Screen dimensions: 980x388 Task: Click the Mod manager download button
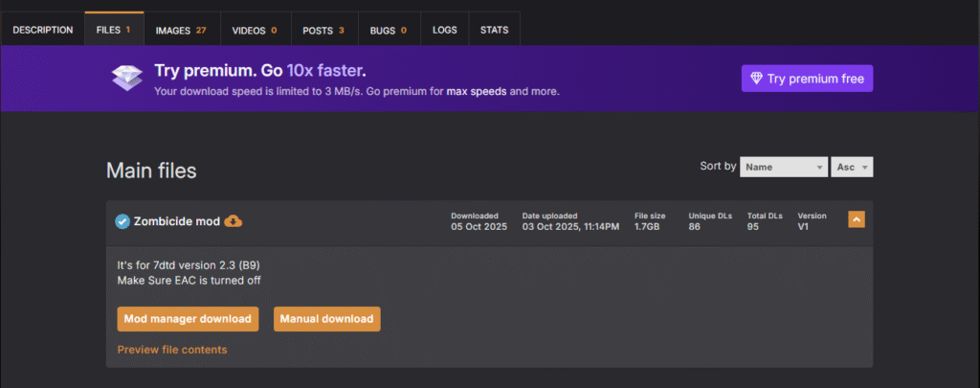[x=188, y=318]
